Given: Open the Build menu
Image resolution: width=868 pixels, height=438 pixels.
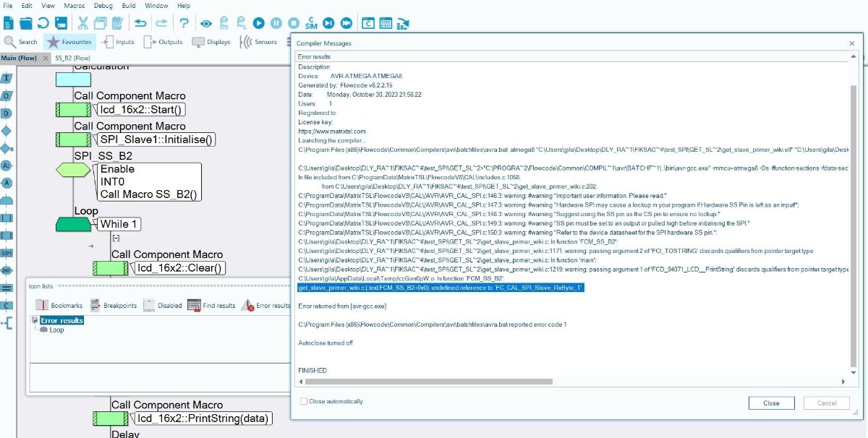Looking at the screenshot, I should [x=129, y=5].
